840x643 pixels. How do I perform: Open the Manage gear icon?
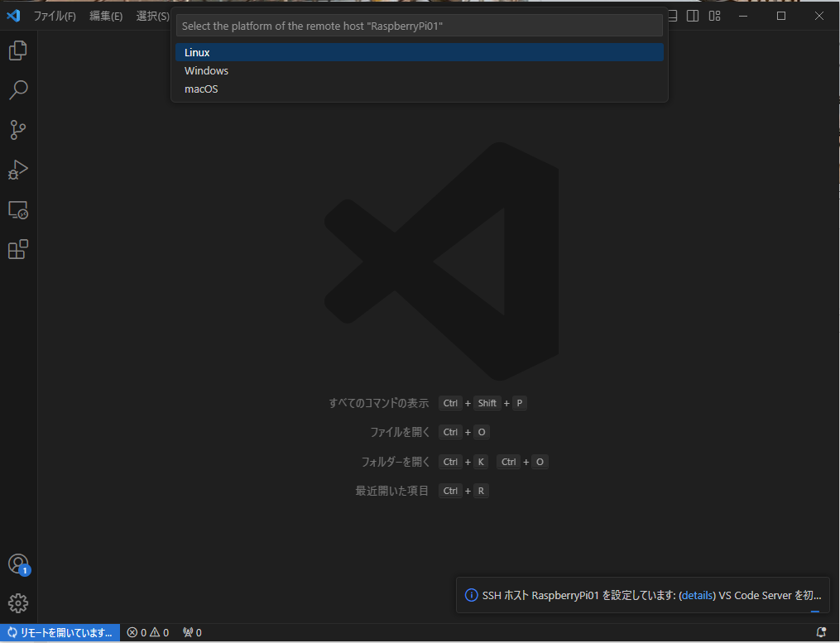[x=18, y=603]
